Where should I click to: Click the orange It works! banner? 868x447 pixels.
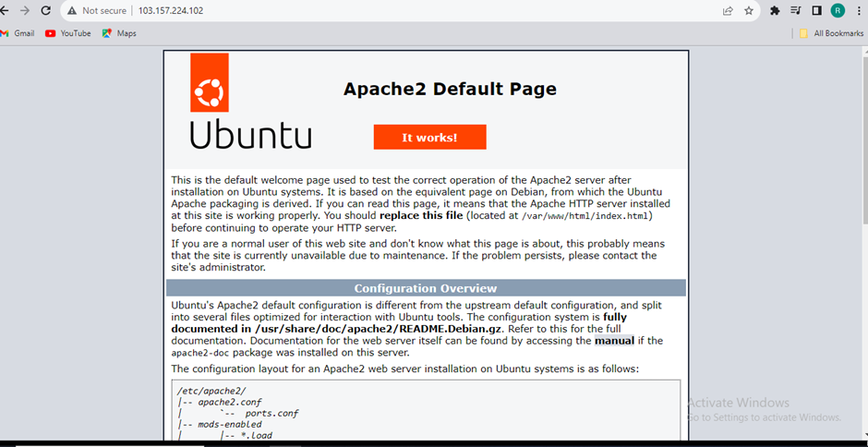click(429, 138)
